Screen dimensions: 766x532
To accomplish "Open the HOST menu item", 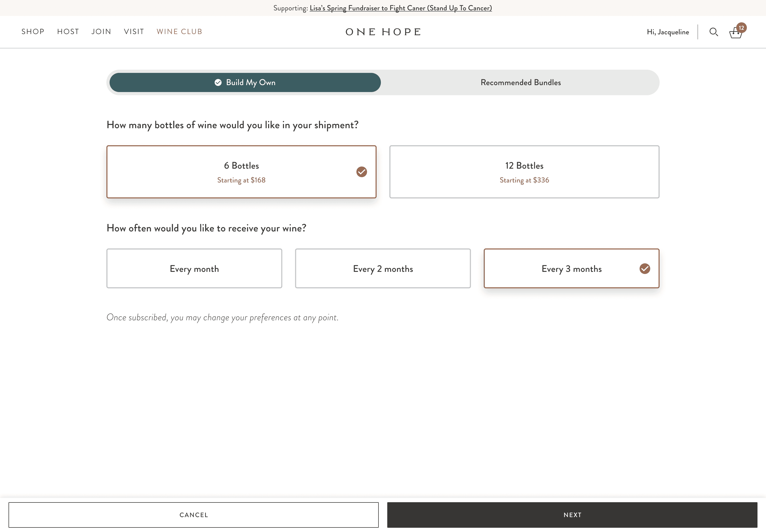I will [x=68, y=32].
